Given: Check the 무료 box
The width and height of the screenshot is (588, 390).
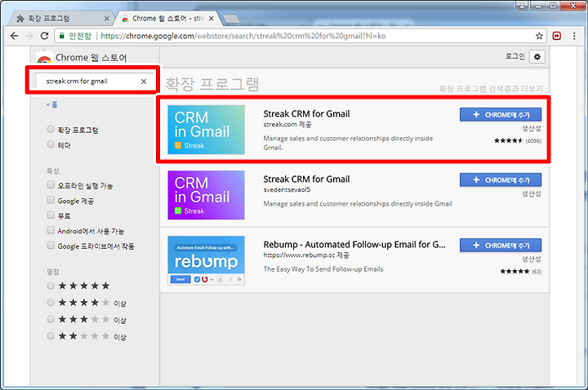Looking at the screenshot, I should (51, 215).
